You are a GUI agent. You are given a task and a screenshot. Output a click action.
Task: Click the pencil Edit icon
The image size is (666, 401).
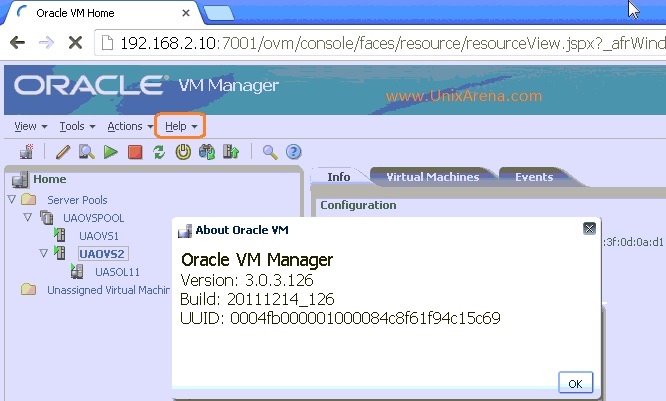coord(63,152)
